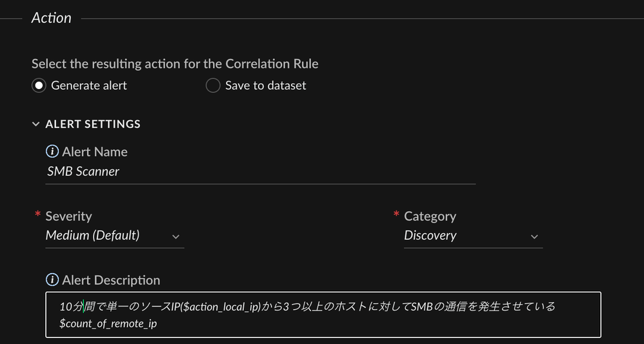Select the Generate alert radio button
This screenshot has height=344, width=644.
(39, 85)
